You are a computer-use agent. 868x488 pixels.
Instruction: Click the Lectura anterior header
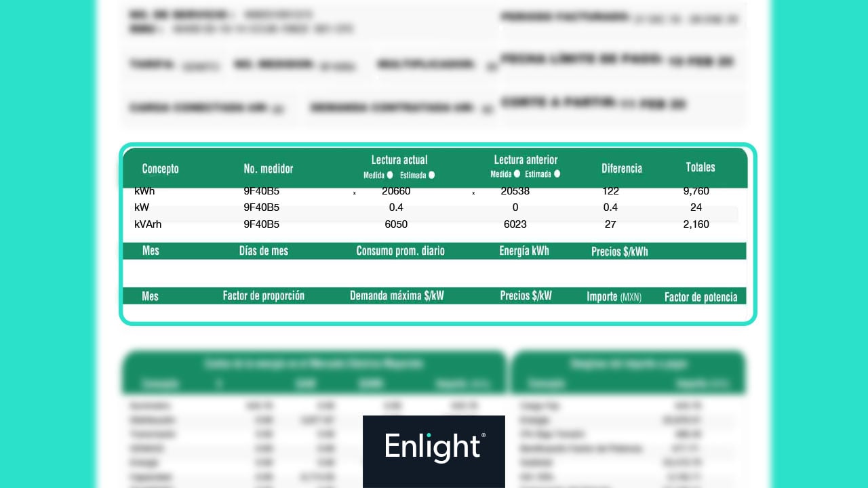[526, 160]
